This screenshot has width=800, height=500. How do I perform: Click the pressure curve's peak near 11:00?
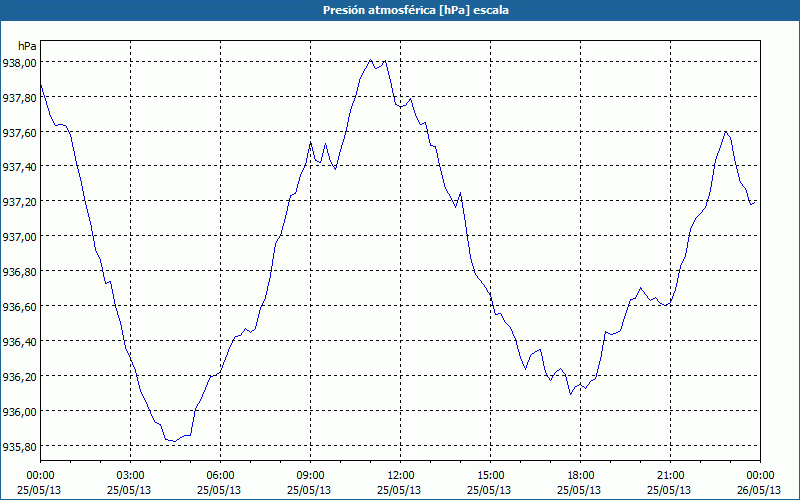371,60
